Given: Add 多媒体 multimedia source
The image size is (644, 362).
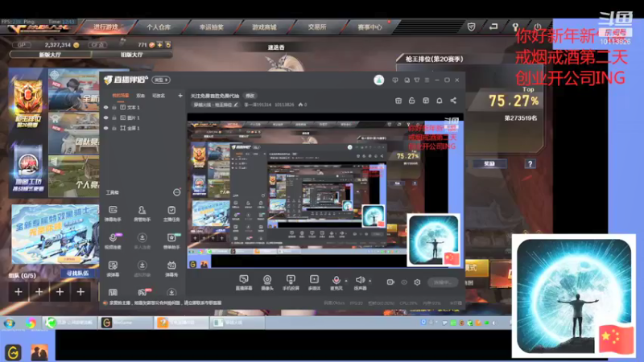Looking at the screenshot, I should point(314,282).
